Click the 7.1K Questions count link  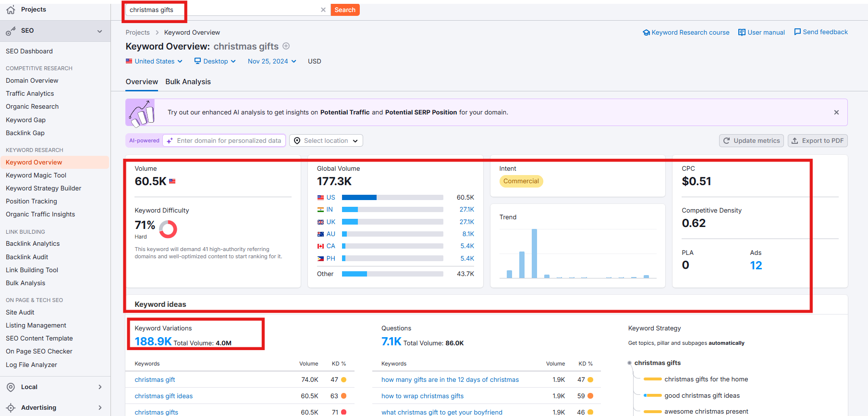point(391,341)
